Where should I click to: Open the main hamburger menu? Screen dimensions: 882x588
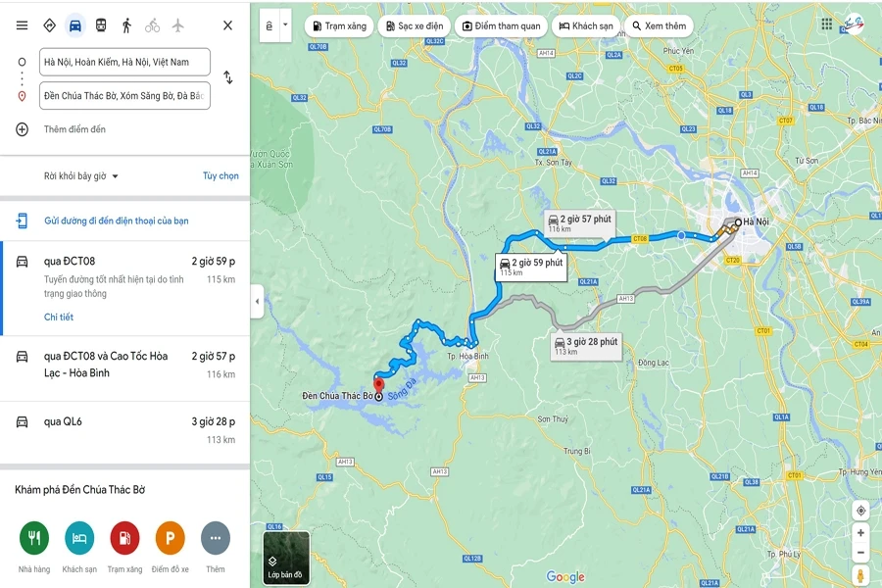[20, 25]
